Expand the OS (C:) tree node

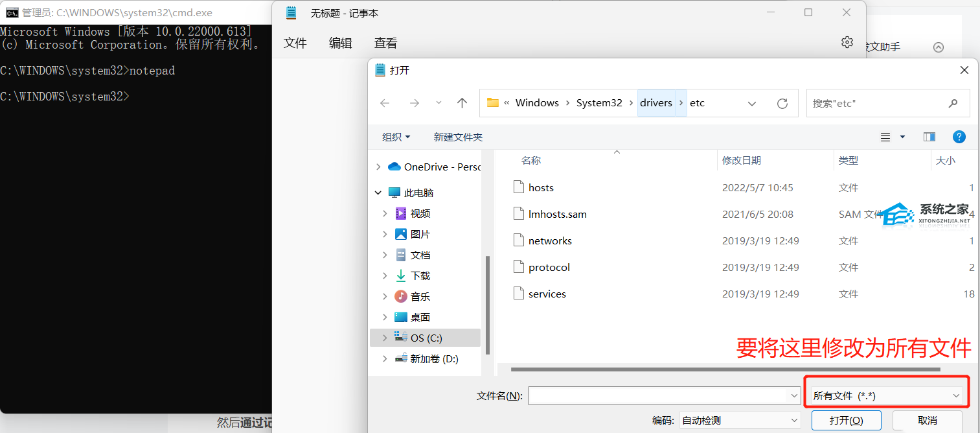pyautogui.click(x=385, y=338)
